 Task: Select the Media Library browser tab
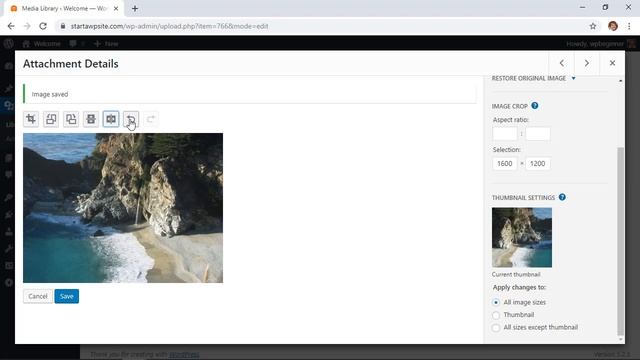[x=64, y=8]
